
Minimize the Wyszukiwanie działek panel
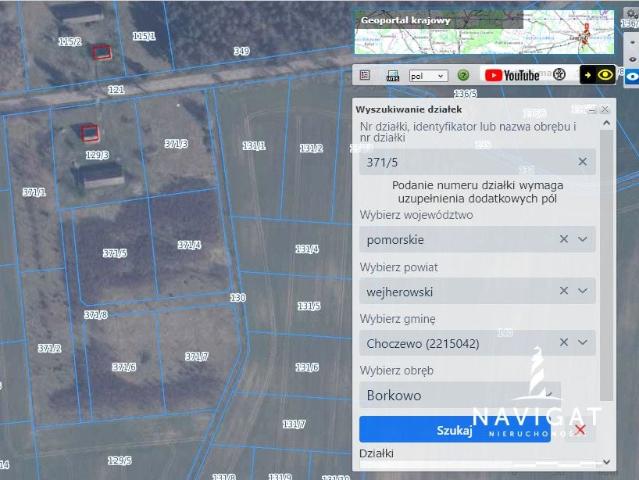[x=592, y=108]
